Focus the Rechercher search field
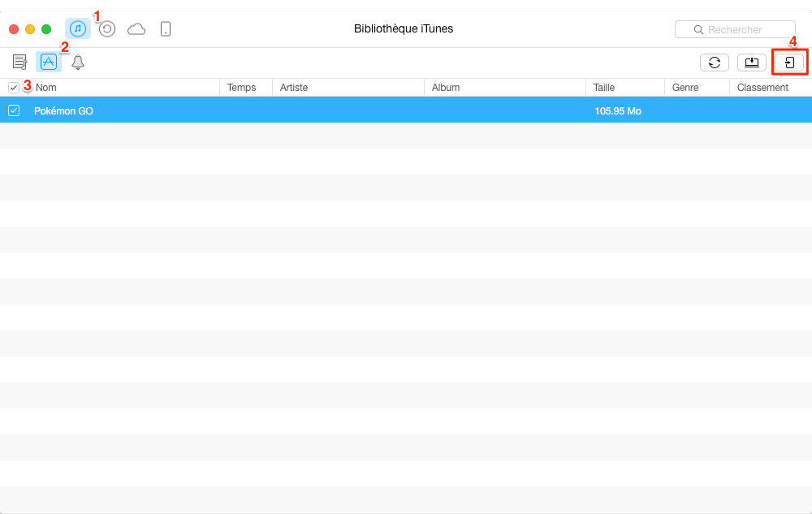 [736, 29]
